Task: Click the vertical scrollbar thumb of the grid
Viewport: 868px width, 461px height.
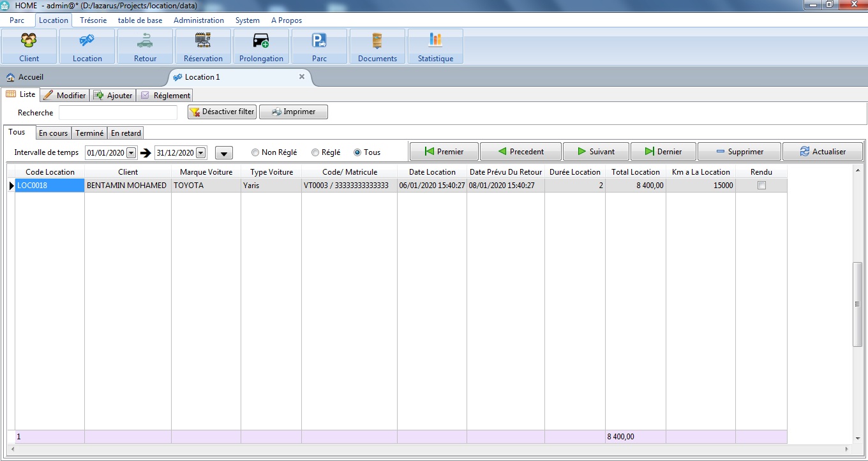Action: (858, 304)
